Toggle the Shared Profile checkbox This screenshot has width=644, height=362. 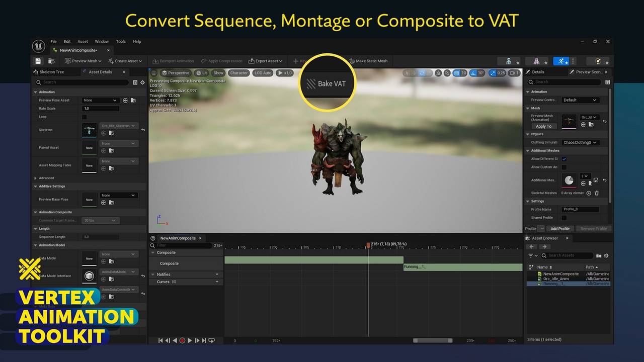[x=564, y=218]
